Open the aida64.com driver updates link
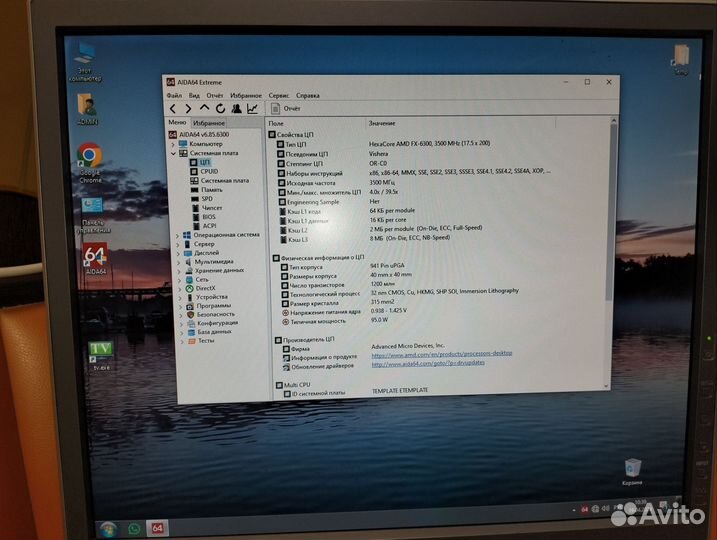Screen dimensions: 717x540 (428, 364)
